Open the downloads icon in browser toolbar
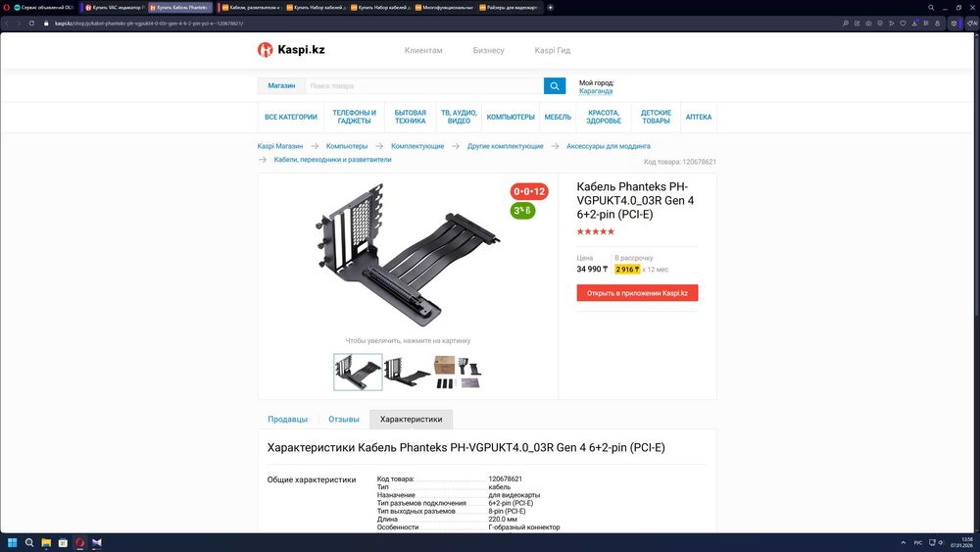The height and width of the screenshot is (552, 980). pyautogui.click(x=914, y=24)
